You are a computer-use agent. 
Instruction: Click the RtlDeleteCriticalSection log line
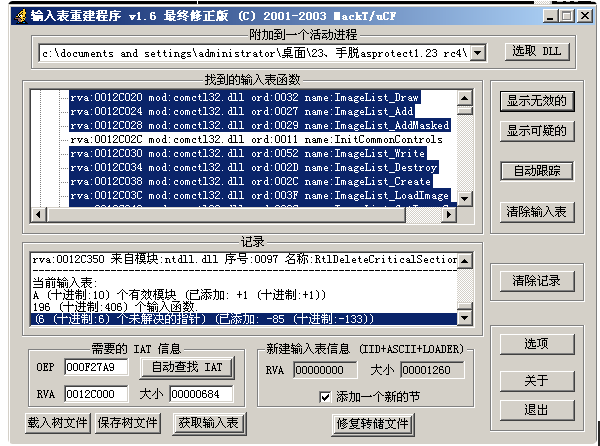tap(244, 259)
